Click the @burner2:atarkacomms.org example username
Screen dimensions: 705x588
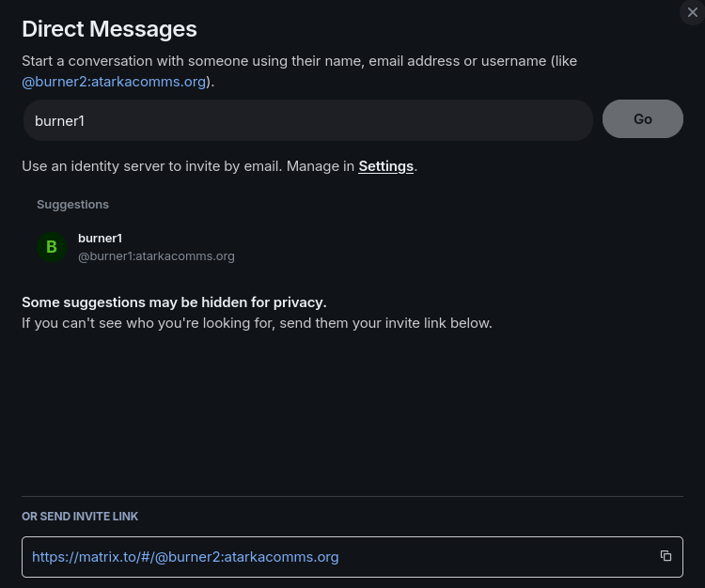[x=114, y=82]
